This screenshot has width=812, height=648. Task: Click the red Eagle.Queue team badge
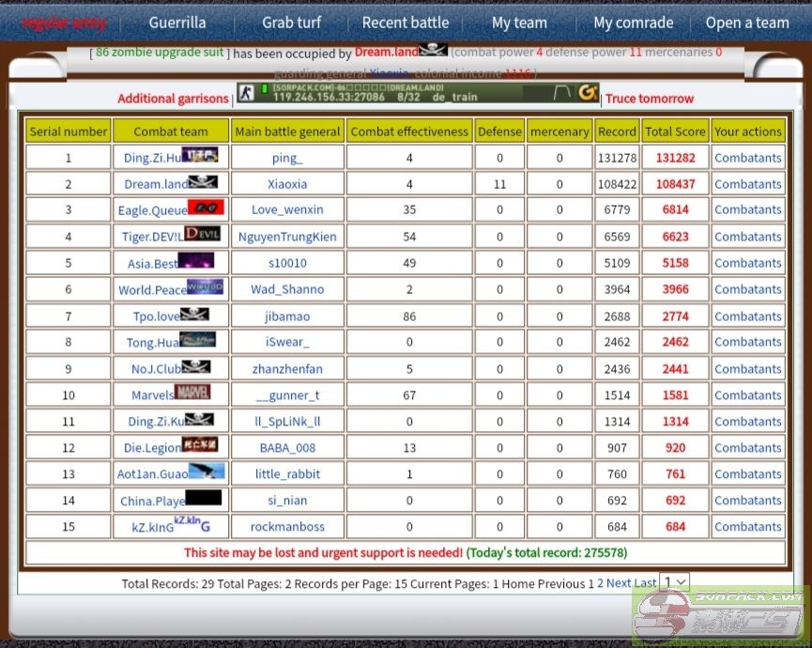206,208
